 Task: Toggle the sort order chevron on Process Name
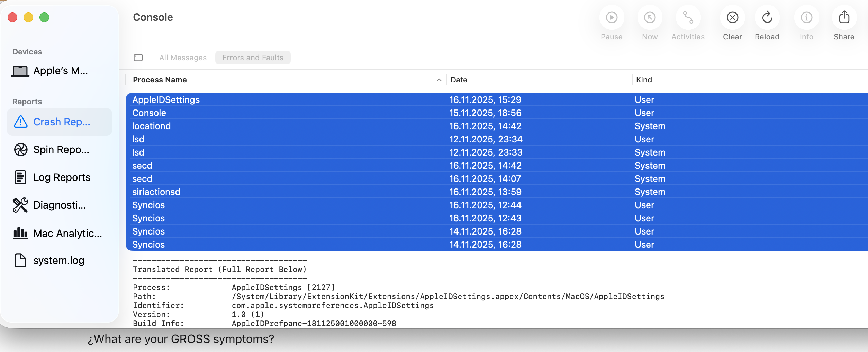(439, 80)
